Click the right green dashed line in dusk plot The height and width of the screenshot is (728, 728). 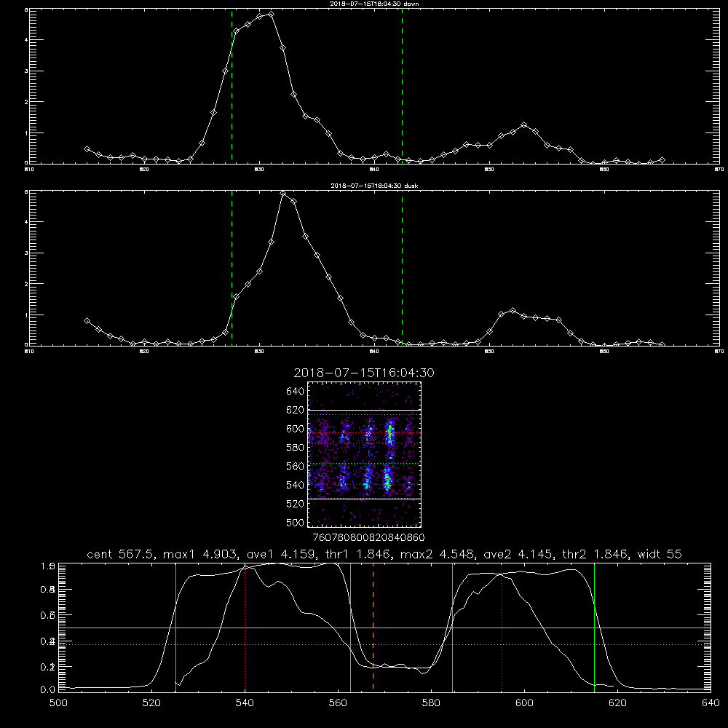click(x=402, y=268)
